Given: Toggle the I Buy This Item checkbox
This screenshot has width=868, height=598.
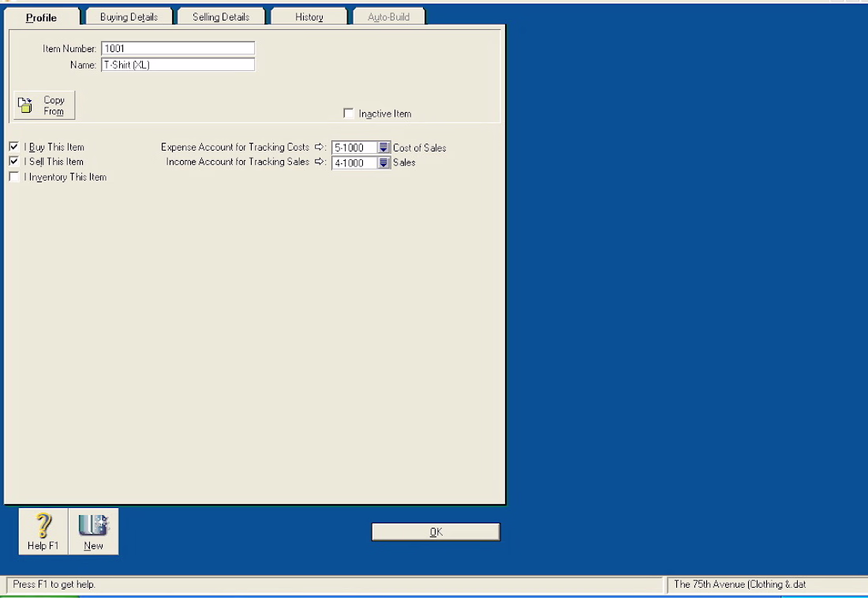Looking at the screenshot, I should [14, 147].
